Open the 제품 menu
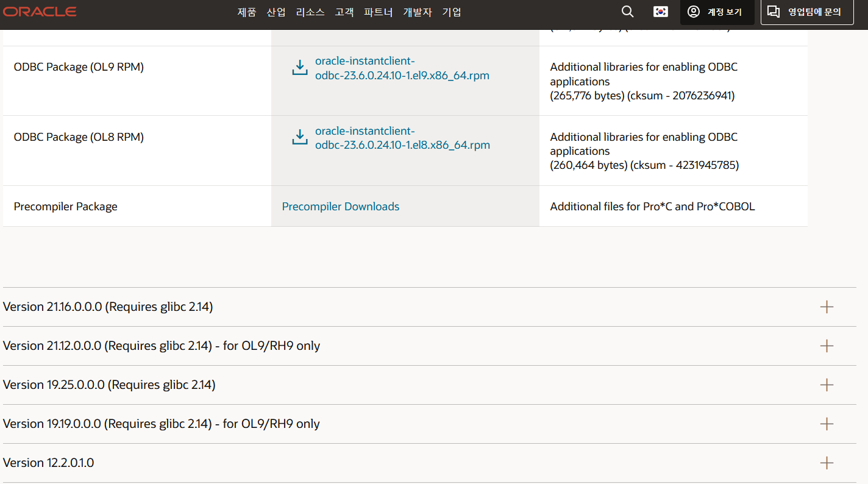The width and height of the screenshot is (868, 484). 247,12
